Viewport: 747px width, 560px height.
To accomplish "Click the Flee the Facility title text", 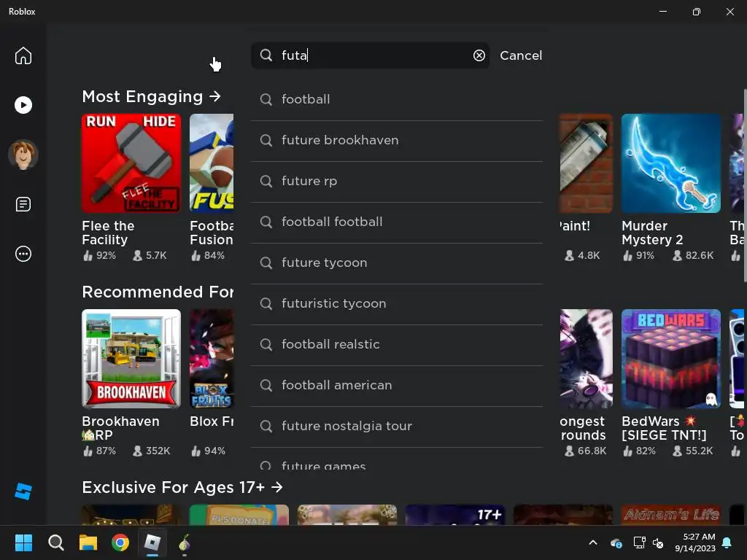I will tap(108, 233).
